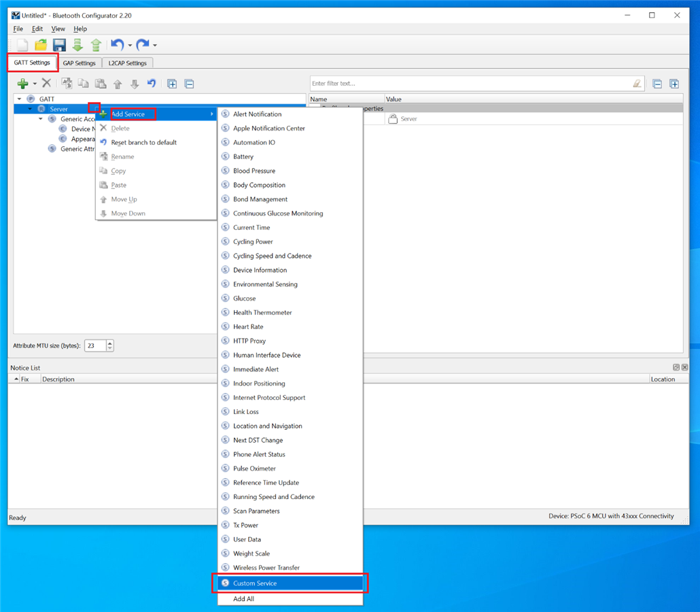This screenshot has height=612, width=700.
Task: Clear filter text with the eraser icon
Action: [x=637, y=84]
